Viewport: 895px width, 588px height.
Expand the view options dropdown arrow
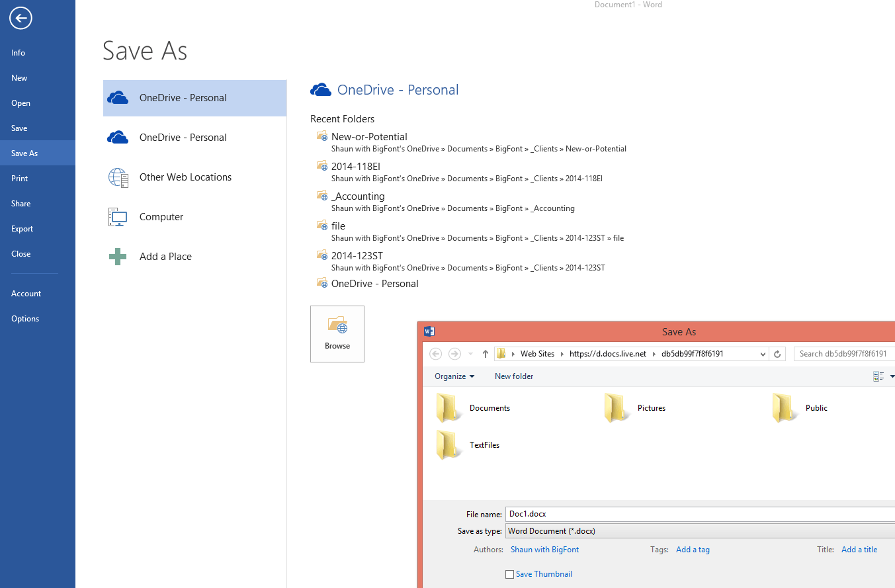point(892,376)
